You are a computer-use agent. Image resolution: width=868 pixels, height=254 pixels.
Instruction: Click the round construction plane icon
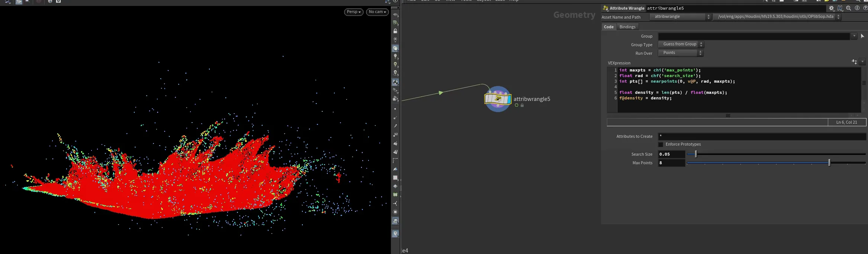point(395,212)
